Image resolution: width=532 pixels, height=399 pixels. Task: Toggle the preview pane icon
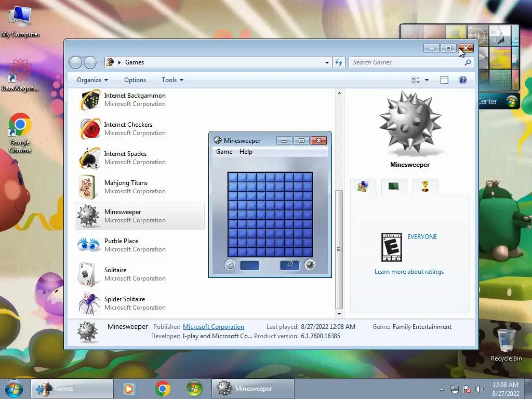pyautogui.click(x=444, y=80)
